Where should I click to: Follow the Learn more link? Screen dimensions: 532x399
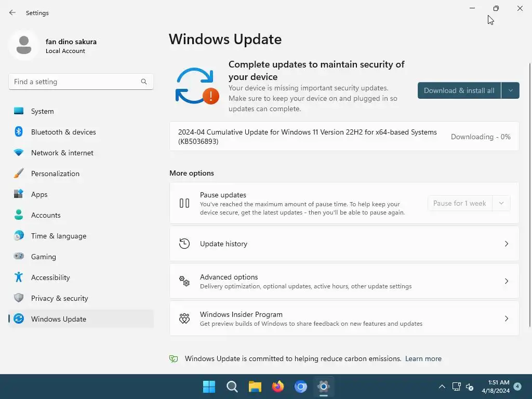[x=423, y=358]
